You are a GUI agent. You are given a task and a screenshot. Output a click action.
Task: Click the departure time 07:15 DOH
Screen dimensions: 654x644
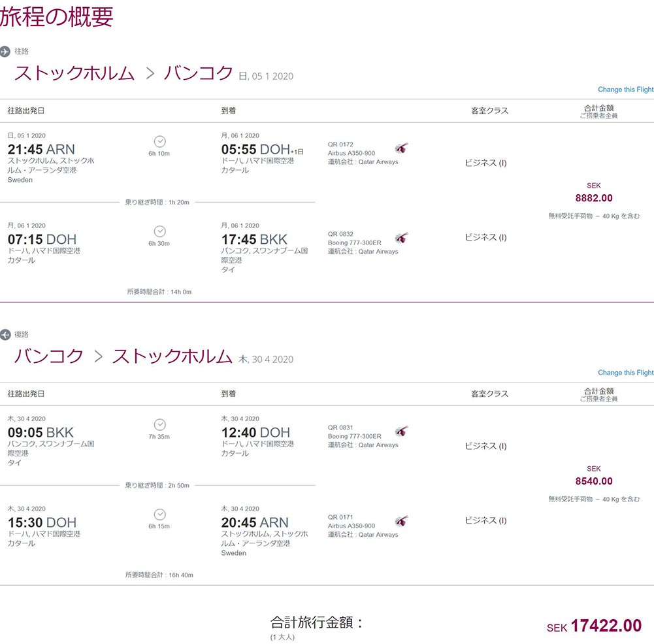42,239
